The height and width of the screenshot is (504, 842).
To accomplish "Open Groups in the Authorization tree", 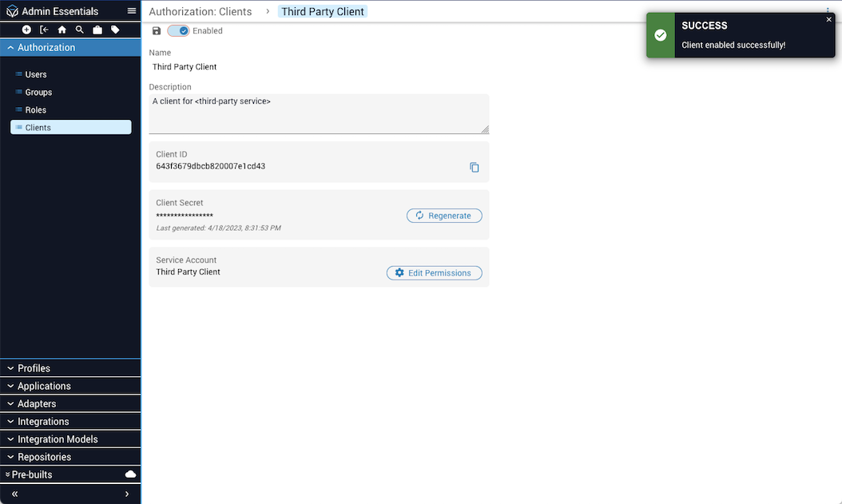I will [x=38, y=93].
